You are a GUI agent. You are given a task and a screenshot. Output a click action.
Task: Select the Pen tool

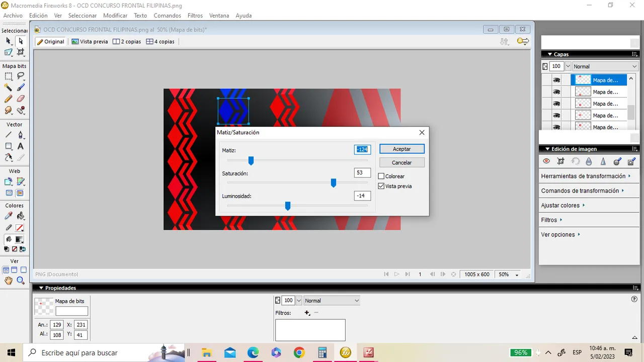tap(21, 135)
